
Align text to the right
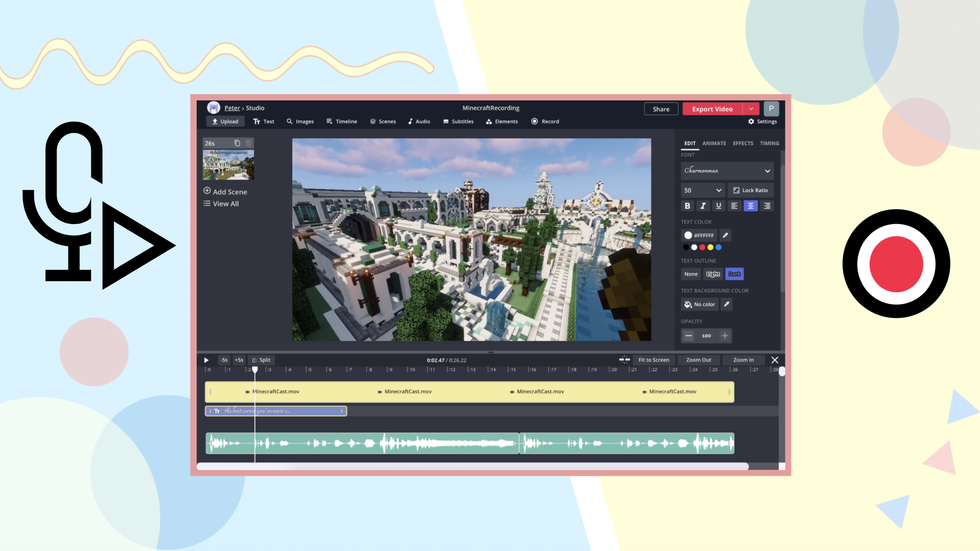point(767,206)
